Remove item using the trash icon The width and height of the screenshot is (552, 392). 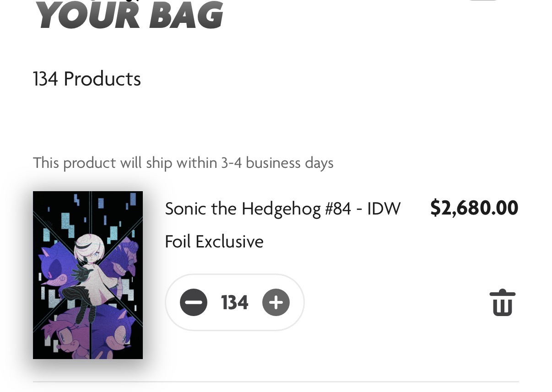pyautogui.click(x=502, y=302)
